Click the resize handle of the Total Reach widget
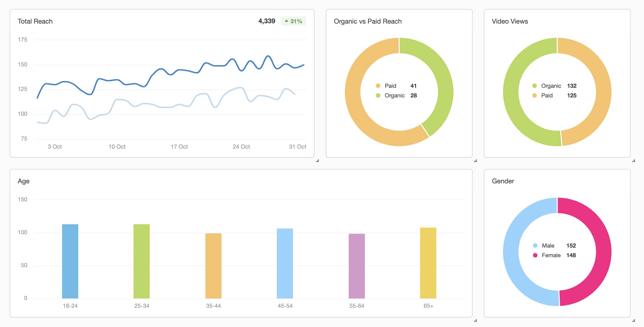644x327 pixels. 317,161
